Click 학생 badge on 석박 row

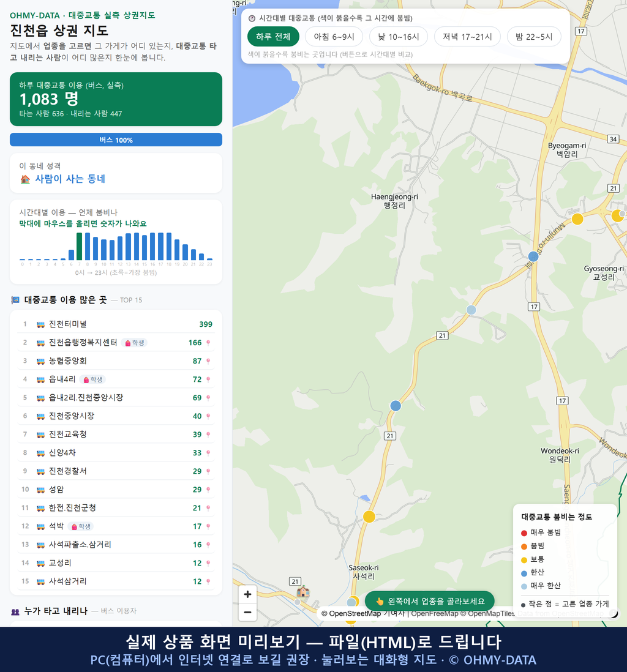click(x=81, y=527)
